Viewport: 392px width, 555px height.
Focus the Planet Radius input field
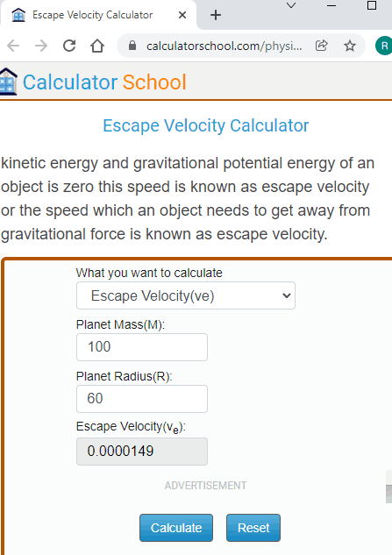[142, 399]
